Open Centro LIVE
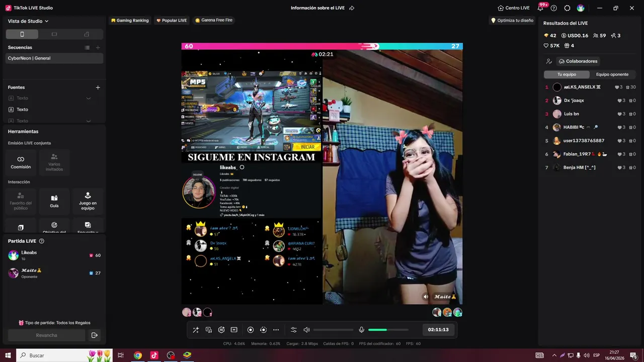The image size is (644, 362). click(514, 8)
